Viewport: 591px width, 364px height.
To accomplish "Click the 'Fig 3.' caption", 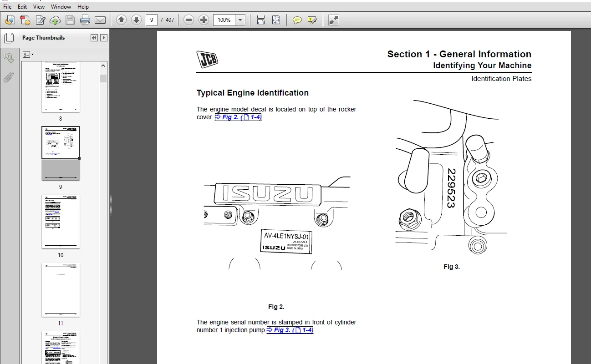I will click(x=452, y=267).
